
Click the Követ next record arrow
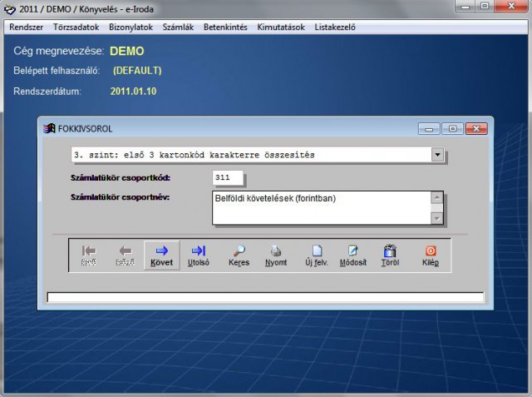point(162,255)
